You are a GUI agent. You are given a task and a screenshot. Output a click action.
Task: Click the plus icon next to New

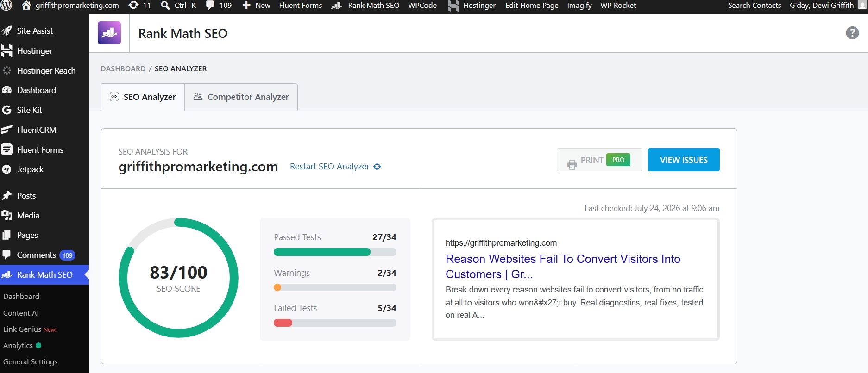(246, 6)
